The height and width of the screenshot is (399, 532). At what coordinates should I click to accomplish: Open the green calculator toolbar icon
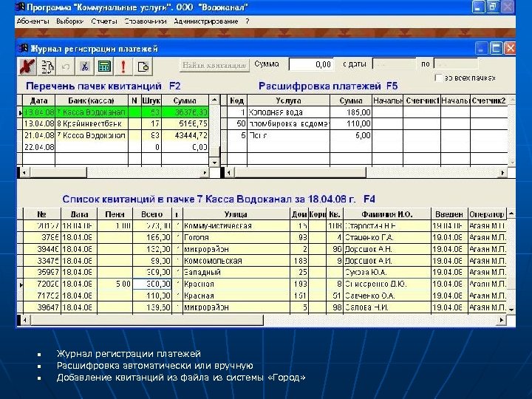coord(104,66)
